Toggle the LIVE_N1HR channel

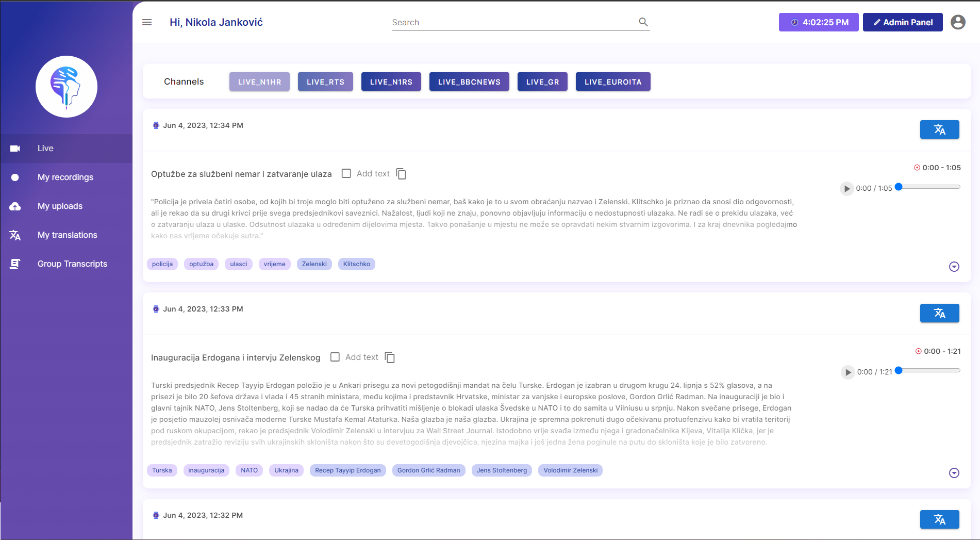click(x=259, y=82)
